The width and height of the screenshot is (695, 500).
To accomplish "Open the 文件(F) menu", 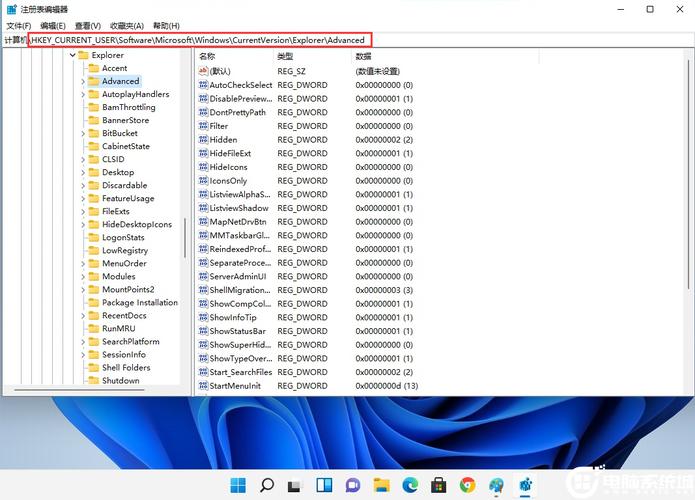I will pyautogui.click(x=19, y=25).
